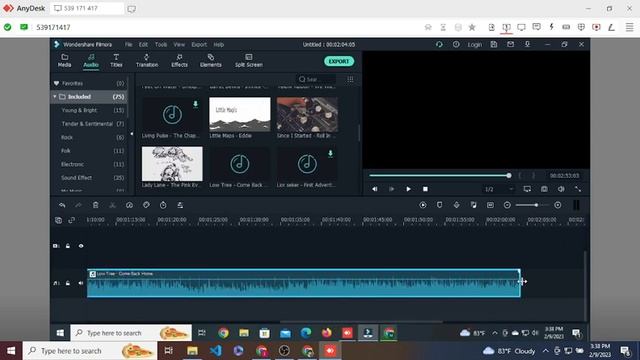Screen dimensions: 640x360
Task: Download Lior seker track via green arrow
Action: pyautogui.click(x=330, y=153)
